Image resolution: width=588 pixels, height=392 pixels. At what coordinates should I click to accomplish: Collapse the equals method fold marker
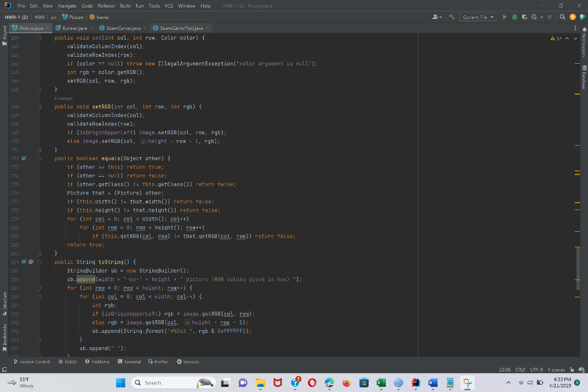click(x=40, y=159)
